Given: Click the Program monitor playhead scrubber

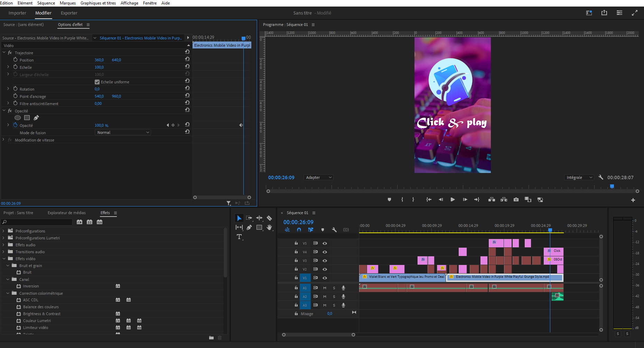Looking at the screenshot, I should pyautogui.click(x=612, y=186).
